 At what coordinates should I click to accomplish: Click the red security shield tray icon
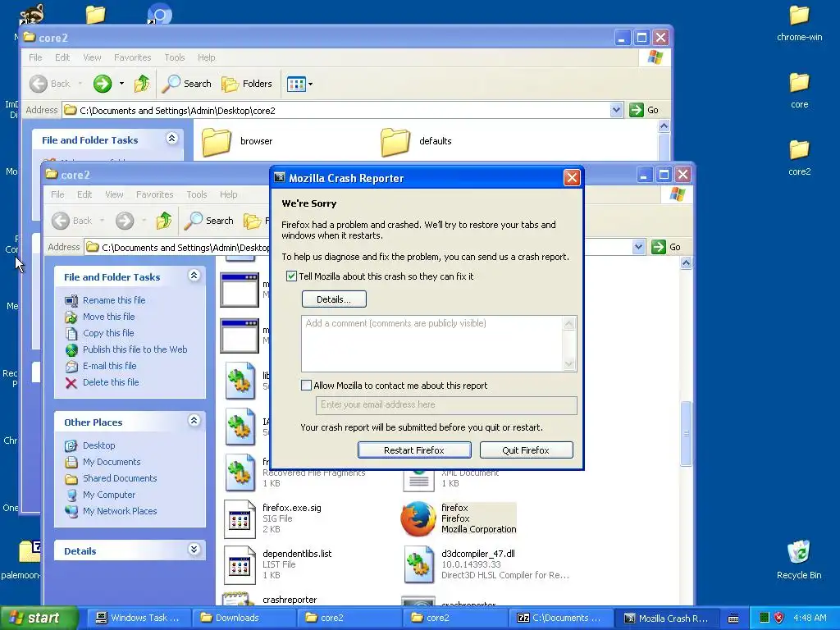point(779,618)
